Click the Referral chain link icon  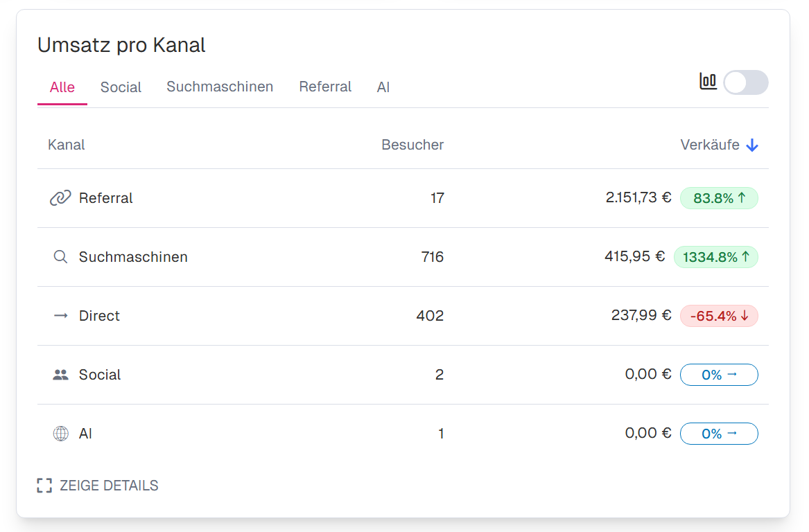click(x=60, y=198)
